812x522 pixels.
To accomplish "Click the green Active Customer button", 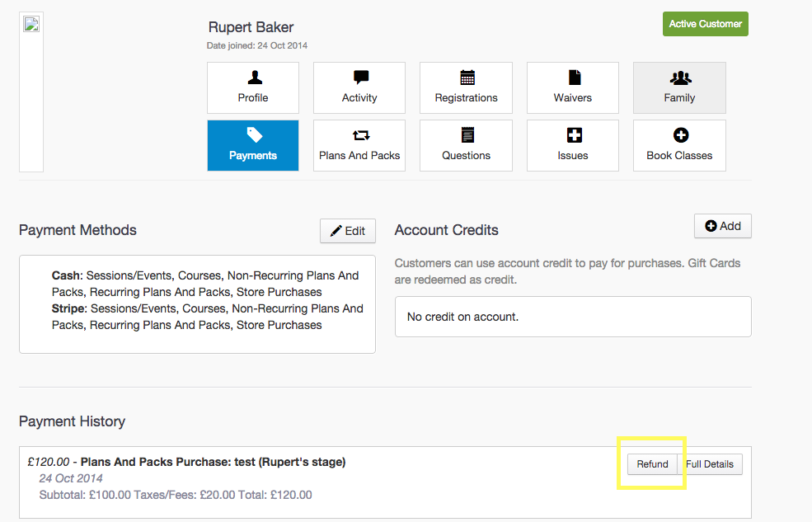I will click(x=705, y=24).
